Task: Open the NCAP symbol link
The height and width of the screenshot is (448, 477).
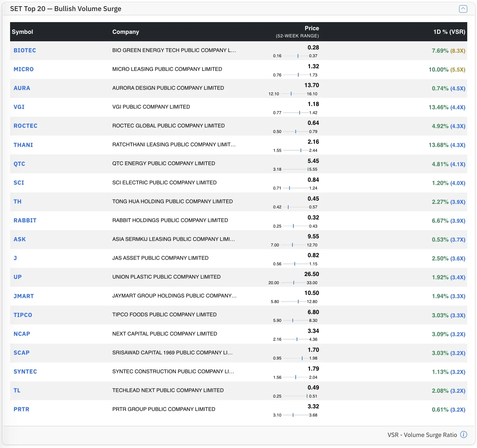Action: pyautogui.click(x=22, y=334)
